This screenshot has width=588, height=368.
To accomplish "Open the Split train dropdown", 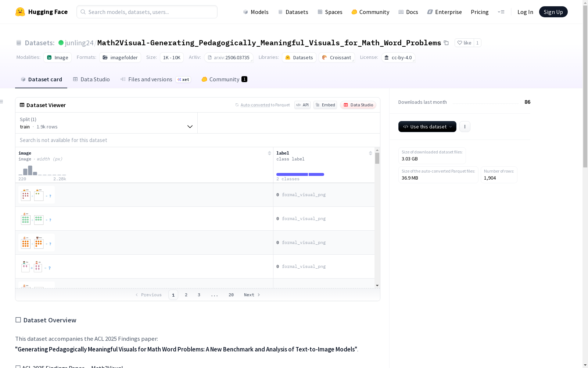I will [107, 123].
